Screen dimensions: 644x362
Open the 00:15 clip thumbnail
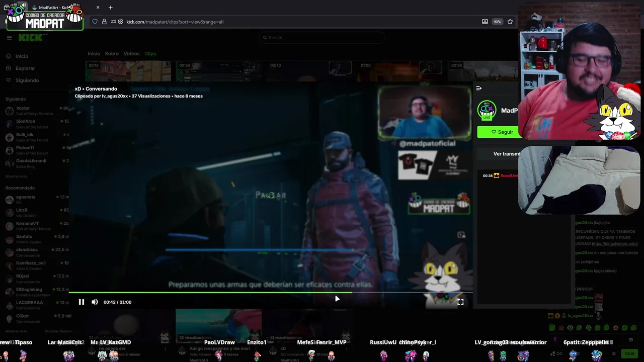pyautogui.click(x=128, y=71)
